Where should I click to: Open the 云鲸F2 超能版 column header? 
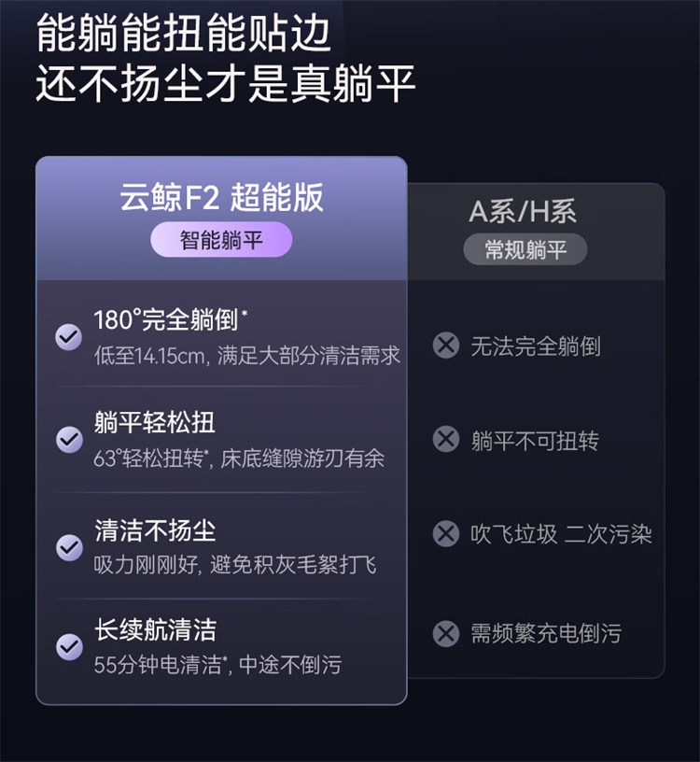[221, 197]
